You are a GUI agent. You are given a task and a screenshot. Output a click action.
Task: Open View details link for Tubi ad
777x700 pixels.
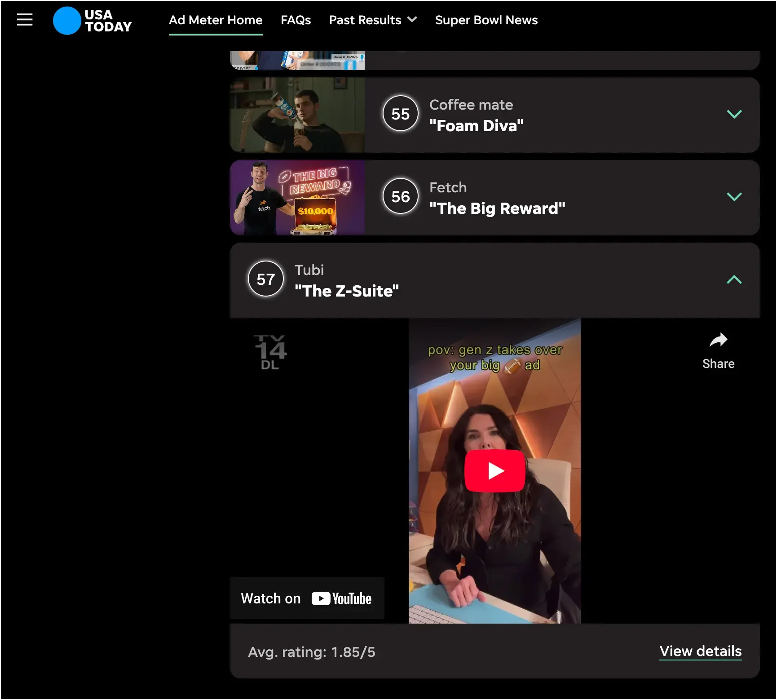click(700, 651)
